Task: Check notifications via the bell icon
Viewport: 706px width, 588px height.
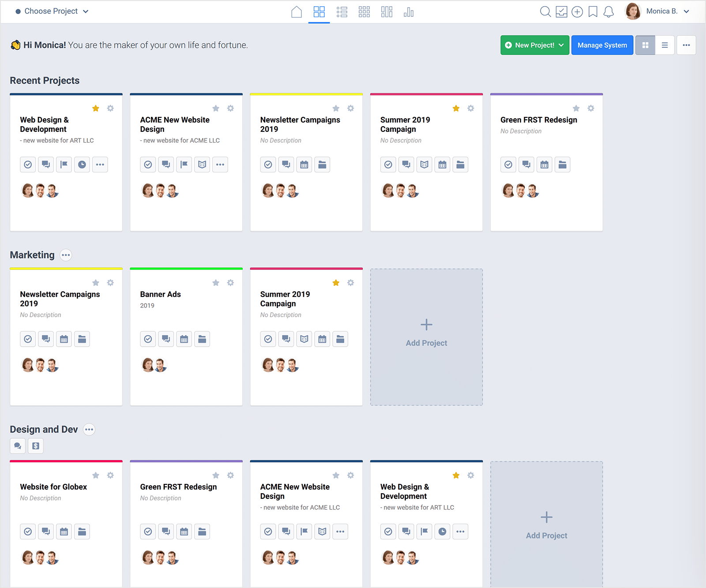Action: coord(608,12)
